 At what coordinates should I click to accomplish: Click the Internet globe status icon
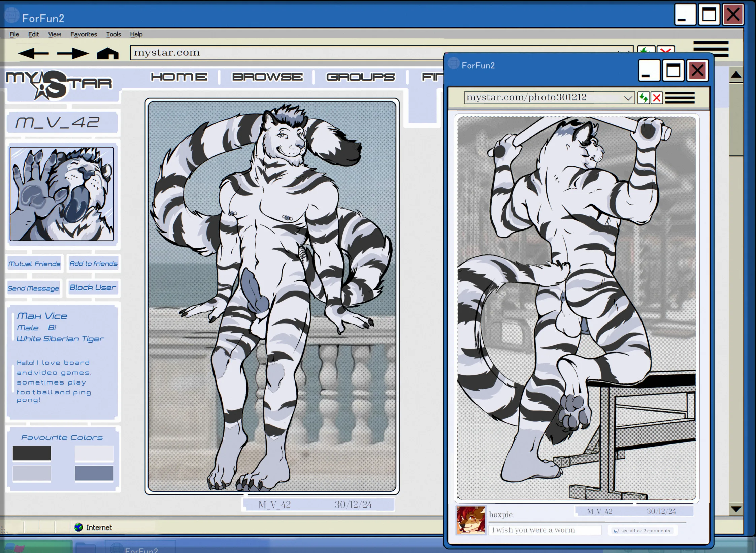click(78, 527)
